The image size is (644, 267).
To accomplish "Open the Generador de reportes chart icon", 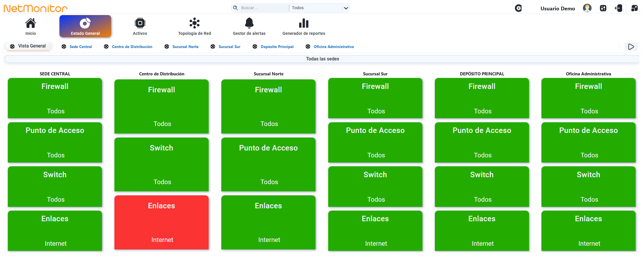I will 304,23.
